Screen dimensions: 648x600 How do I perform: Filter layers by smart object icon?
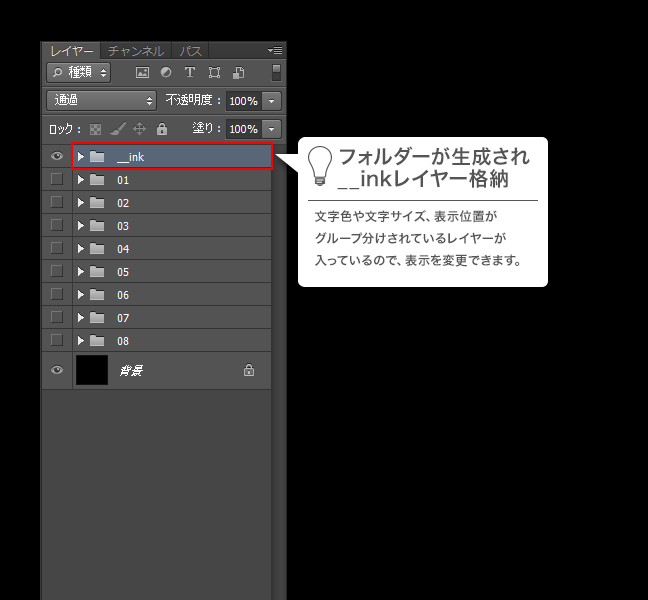tap(238, 73)
